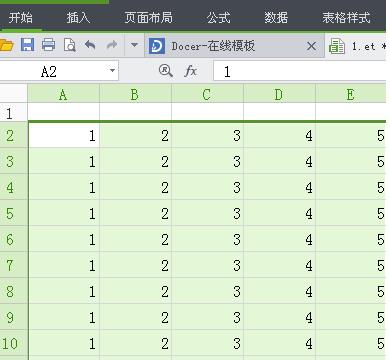Select cell E5 containing 5
390x360 pixels.
tap(351, 213)
